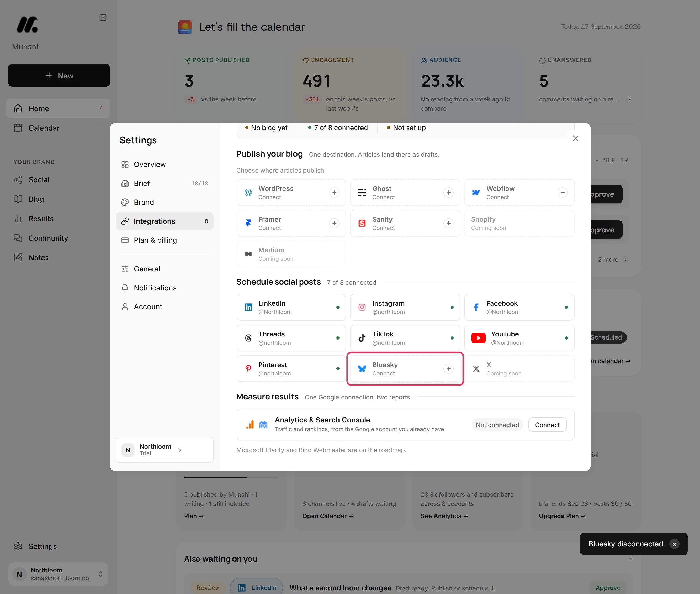Switch to the Brief settings tab

[x=165, y=183]
